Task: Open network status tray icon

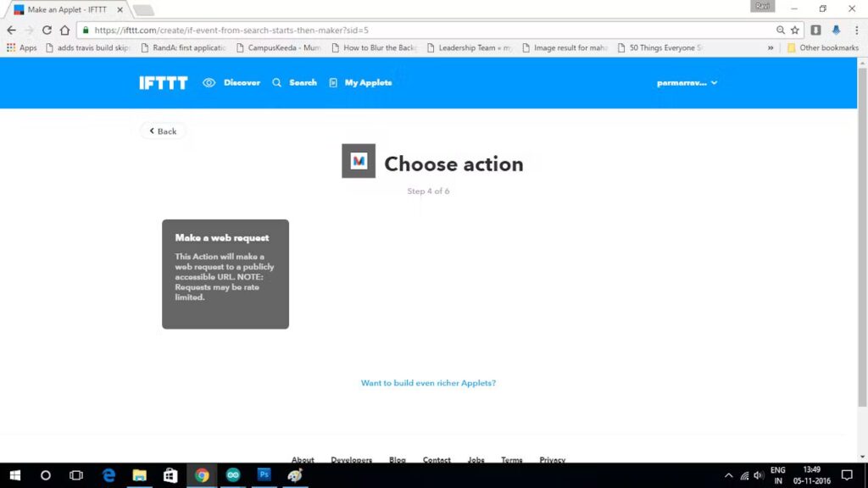Action: 744,476
